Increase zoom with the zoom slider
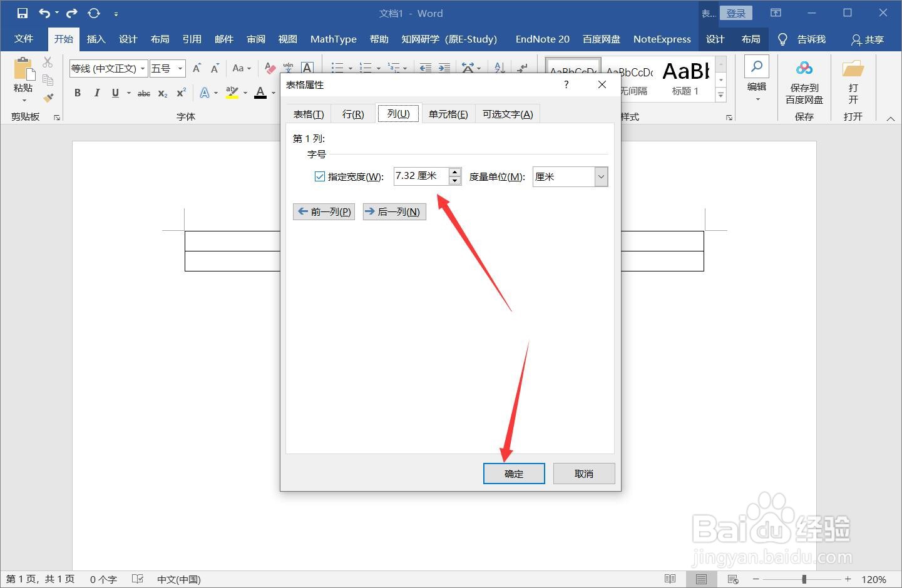Screen dimensions: 902x588 pos(849,579)
